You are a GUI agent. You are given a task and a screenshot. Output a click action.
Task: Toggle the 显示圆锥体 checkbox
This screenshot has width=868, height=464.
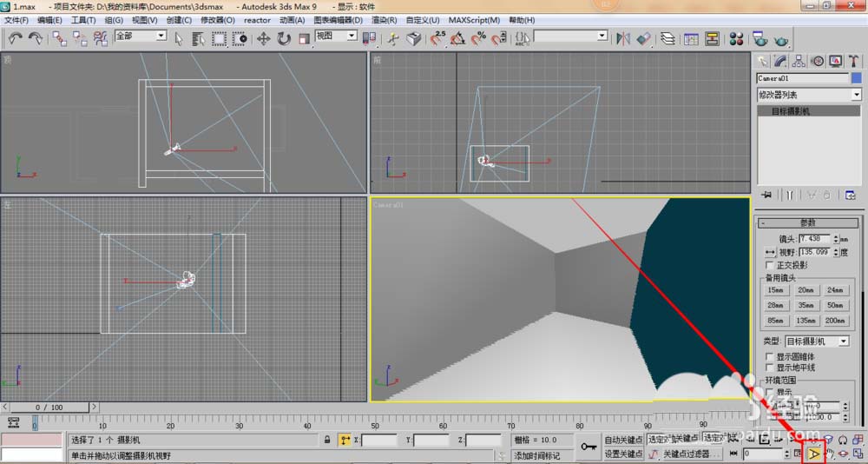point(770,356)
